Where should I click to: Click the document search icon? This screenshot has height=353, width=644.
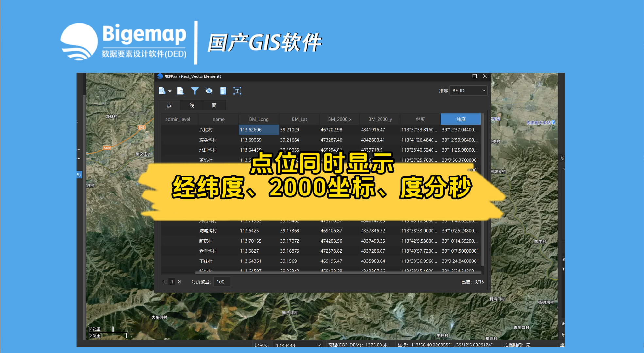coord(180,91)
